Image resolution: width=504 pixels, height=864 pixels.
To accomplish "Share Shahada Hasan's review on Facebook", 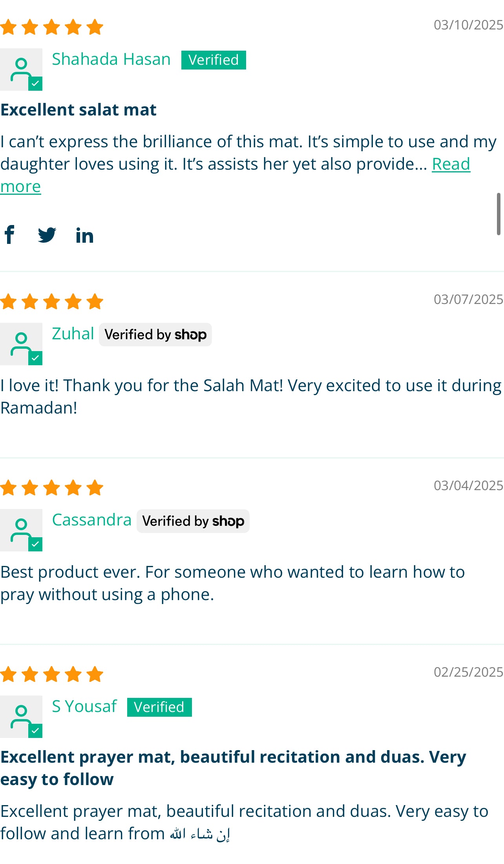I will (10, 235).
